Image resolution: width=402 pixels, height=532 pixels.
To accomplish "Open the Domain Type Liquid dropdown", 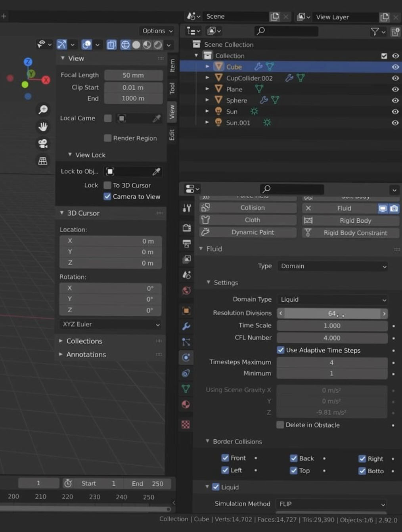I will click(333, 300).
